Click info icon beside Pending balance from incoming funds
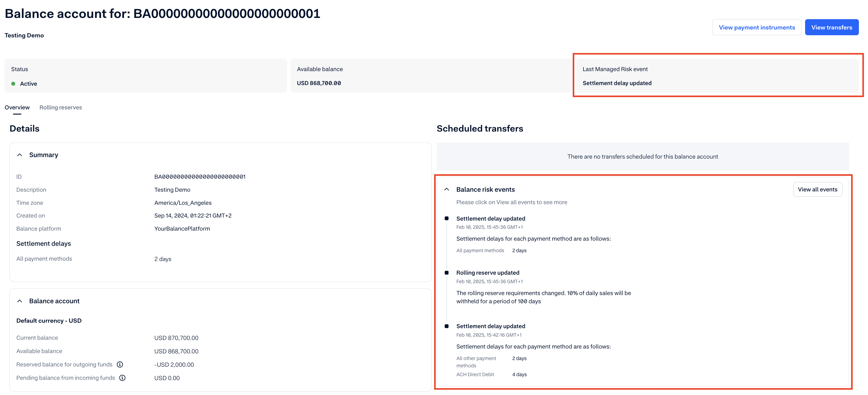Screen dimensions: 868x395 point(122,378)
